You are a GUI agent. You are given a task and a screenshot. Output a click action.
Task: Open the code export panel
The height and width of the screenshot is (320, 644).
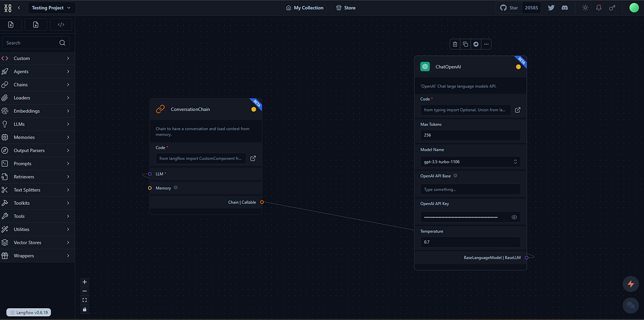click(61, 24)
